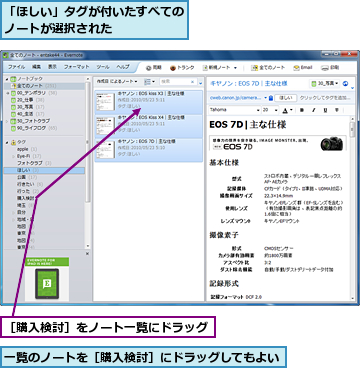Open the ヘルプ menu
Viewport: 360px width, 368px height.
point(123,67)
